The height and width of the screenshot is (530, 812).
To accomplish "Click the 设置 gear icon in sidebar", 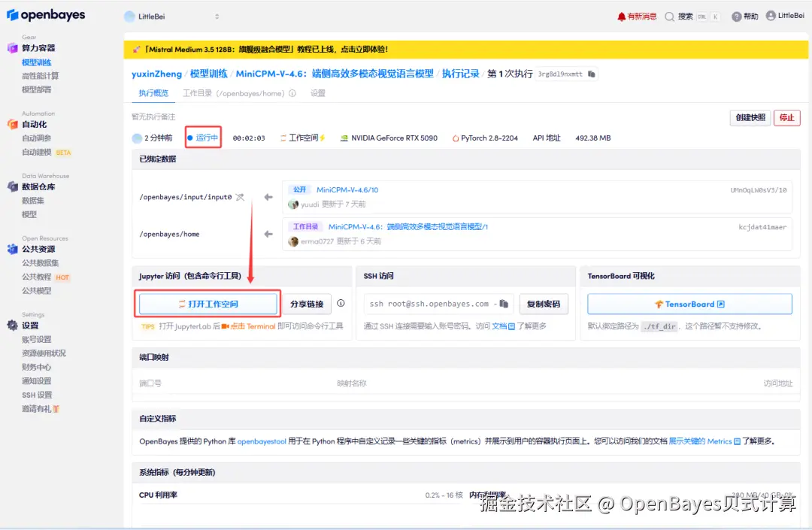I will 13,325.
